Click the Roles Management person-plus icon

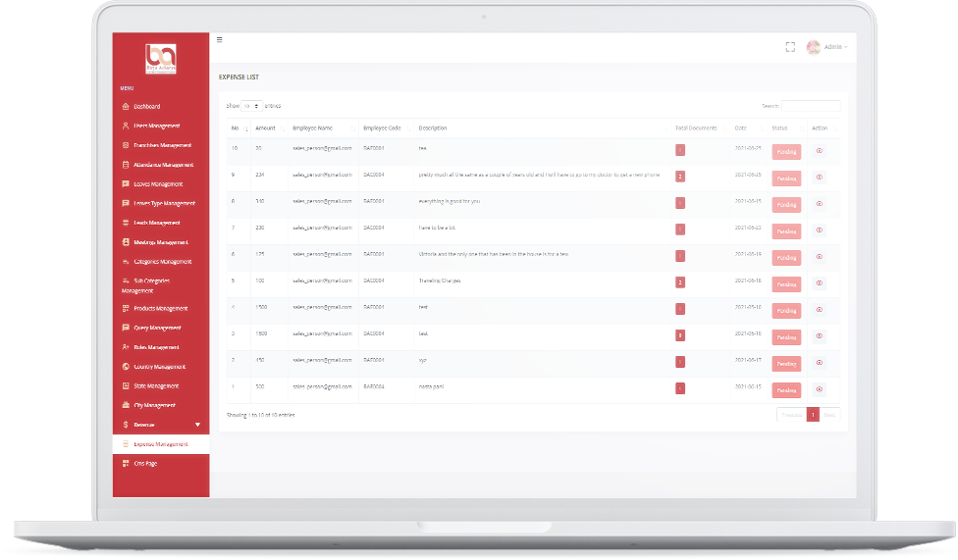click(x=126, y=347)
